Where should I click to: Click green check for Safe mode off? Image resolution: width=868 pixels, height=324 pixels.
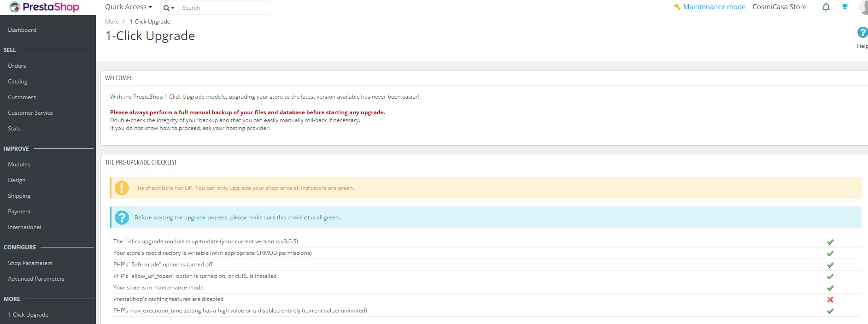point(830,265)
